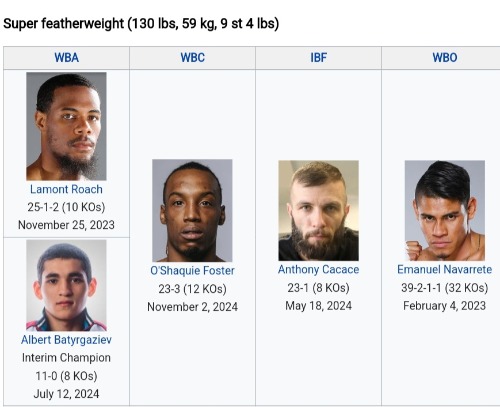Click the date May 18, 2024
The image size is (500, 407).
[318, 306]
